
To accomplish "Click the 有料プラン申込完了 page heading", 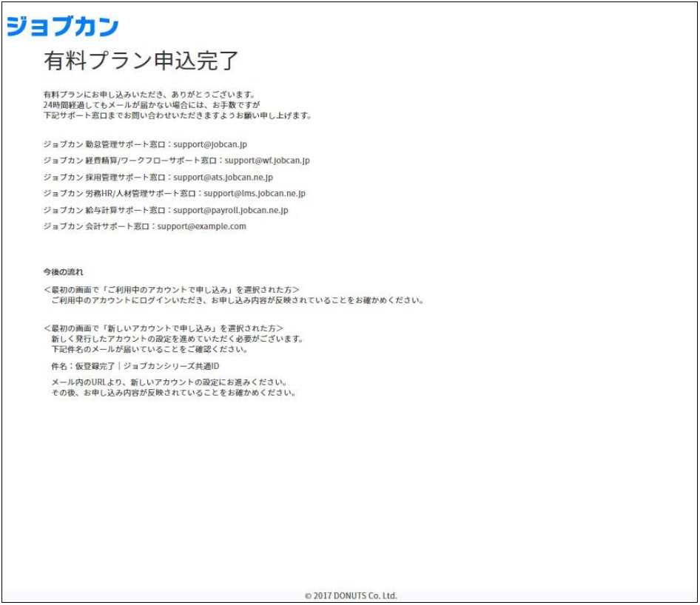I will (x=141, y=61).
